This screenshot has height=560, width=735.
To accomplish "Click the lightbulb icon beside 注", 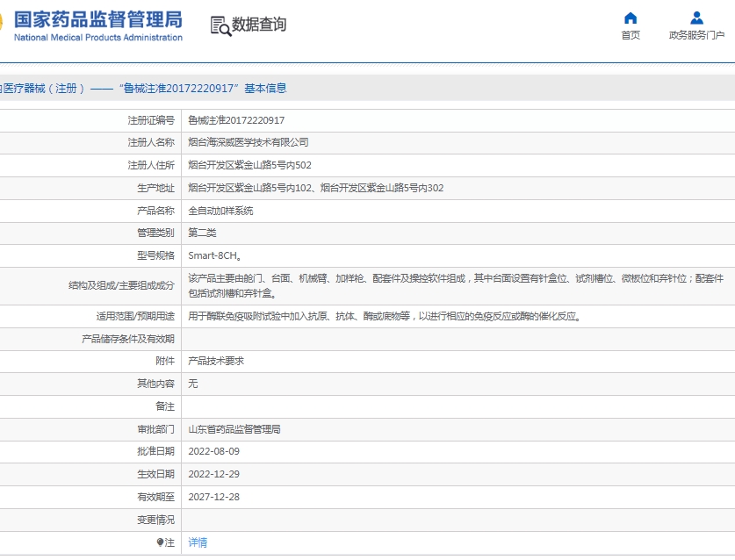I will tap(160, 542).
